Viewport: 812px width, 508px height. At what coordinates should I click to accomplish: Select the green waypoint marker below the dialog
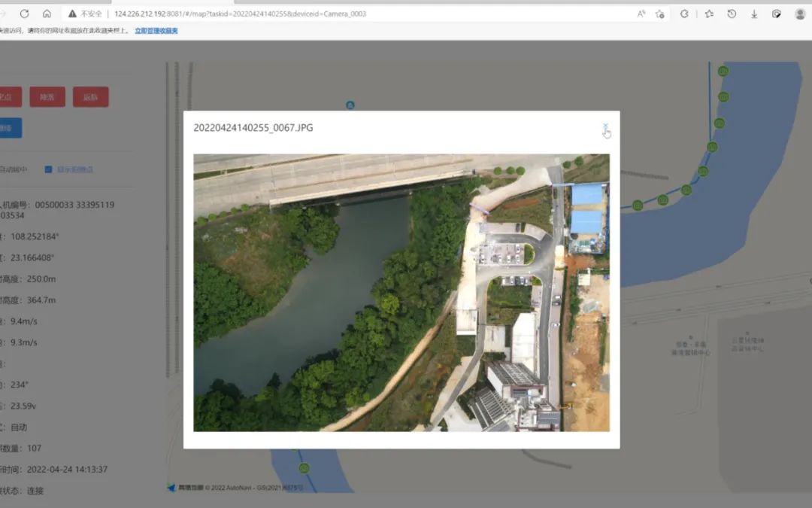(304, 468)
